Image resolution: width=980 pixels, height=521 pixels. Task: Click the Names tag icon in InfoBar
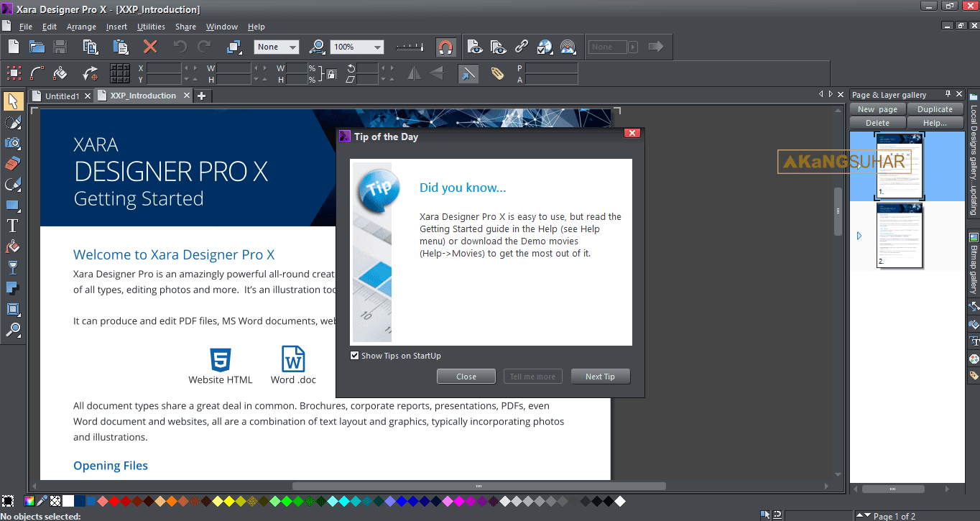[x=497, y=73]
